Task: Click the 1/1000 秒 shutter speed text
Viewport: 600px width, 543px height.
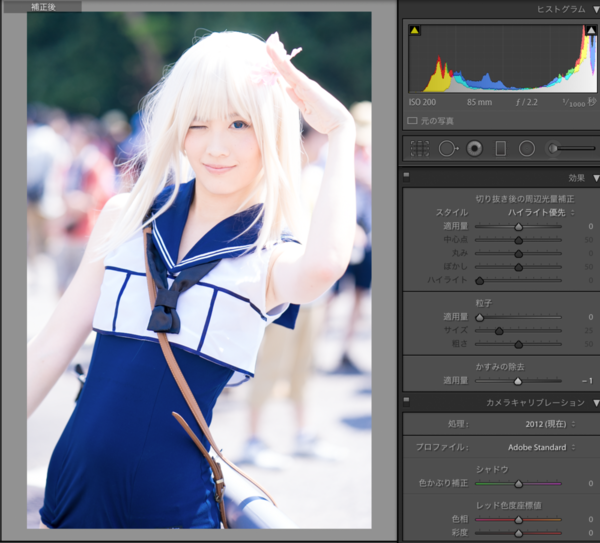Action: tap(579, 102)
